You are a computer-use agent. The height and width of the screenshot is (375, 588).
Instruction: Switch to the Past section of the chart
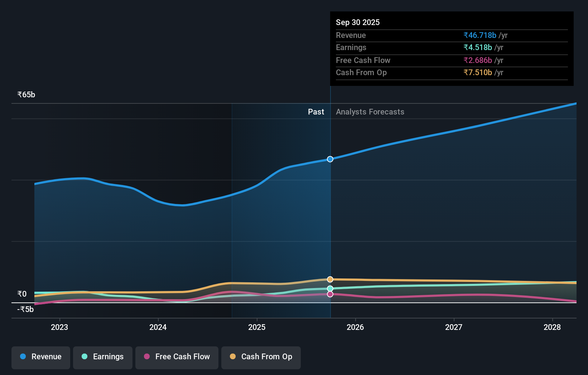tap(316, 112)
